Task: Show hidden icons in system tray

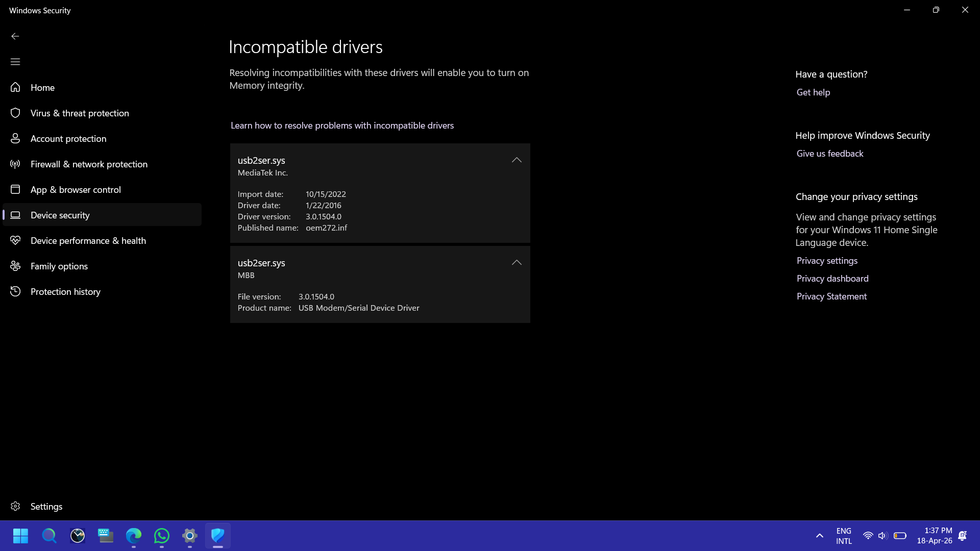Action: point(820,536)
